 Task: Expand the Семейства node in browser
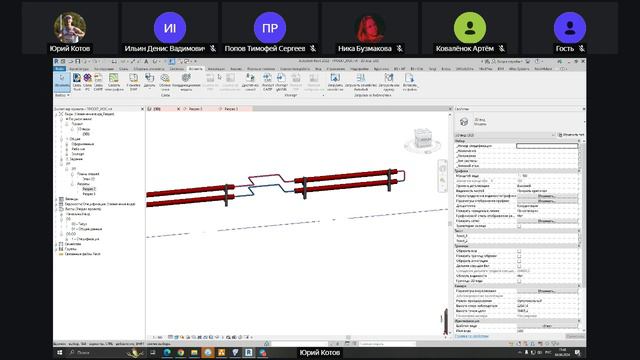click(x=56, y=244)
